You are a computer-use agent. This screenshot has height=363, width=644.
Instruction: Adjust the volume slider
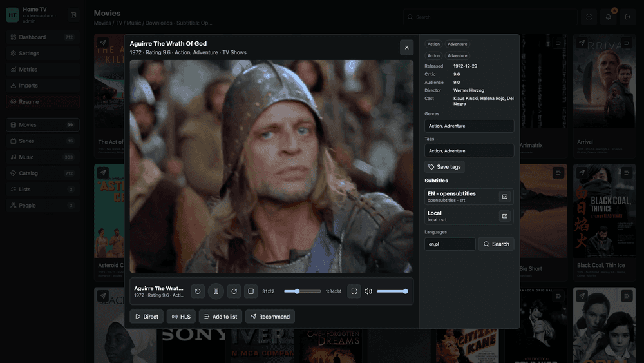point(392,291)
